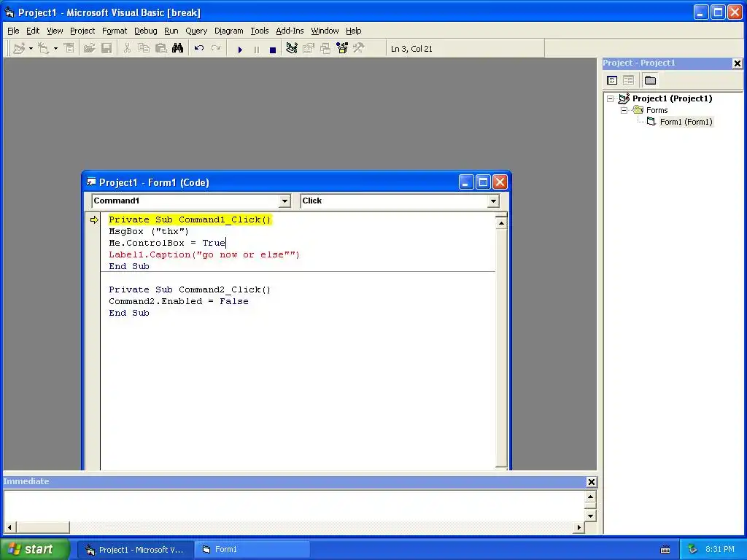Click the Command2.Enabled = False line
Viewport: 747px width, 560px height.
pyautogui.click(x=179, y=301)
